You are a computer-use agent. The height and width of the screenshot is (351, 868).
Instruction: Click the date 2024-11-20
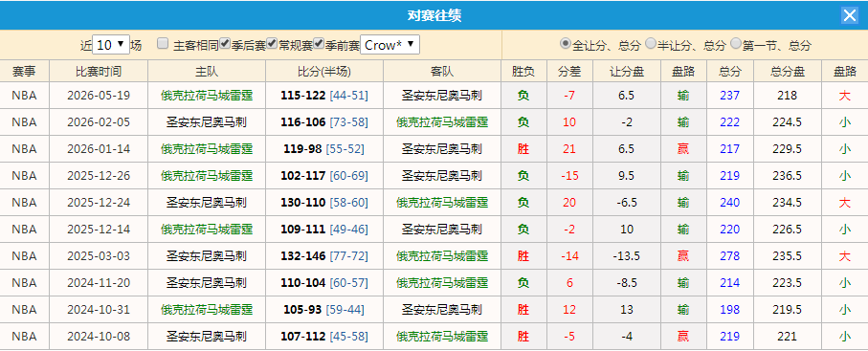point(99,283)
